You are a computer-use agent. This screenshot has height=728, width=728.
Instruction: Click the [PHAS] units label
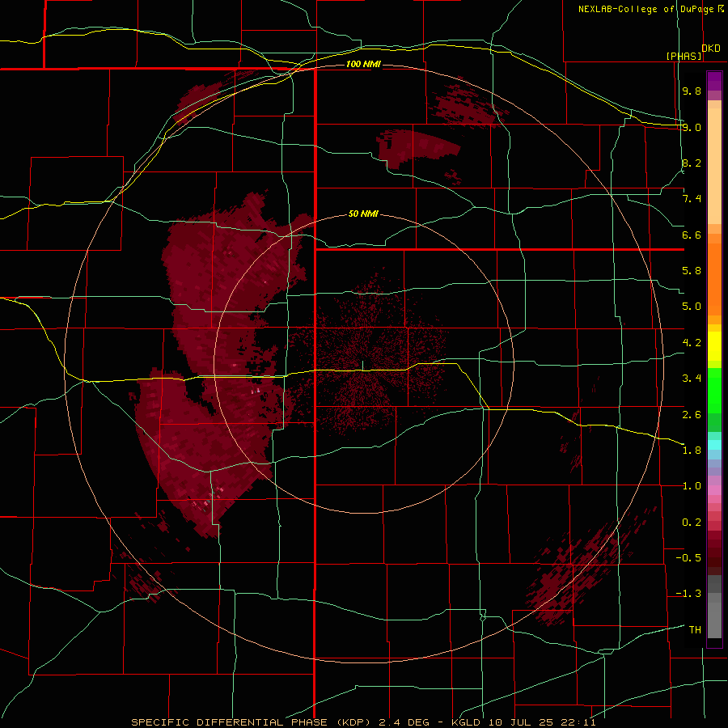pyautogui.click(x=684, y=56)
